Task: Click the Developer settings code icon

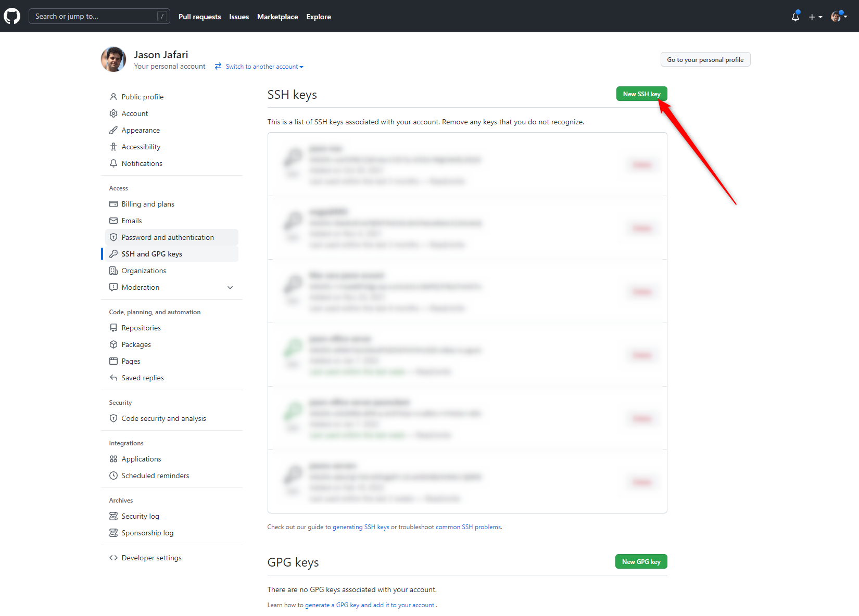Action: click(113, 558)
